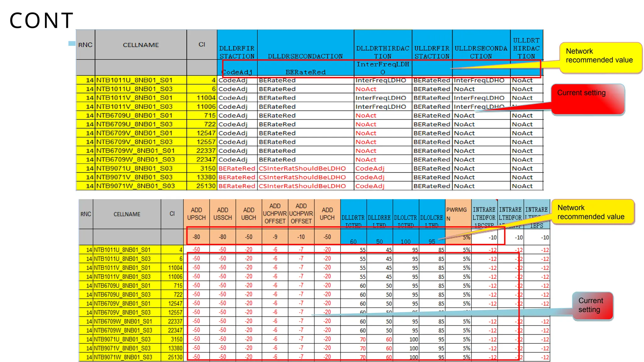Select NTB9071W_8NB01_S03 cell name in upper table
This screenshot has width=644, height=362.
[x=135, y=186]
